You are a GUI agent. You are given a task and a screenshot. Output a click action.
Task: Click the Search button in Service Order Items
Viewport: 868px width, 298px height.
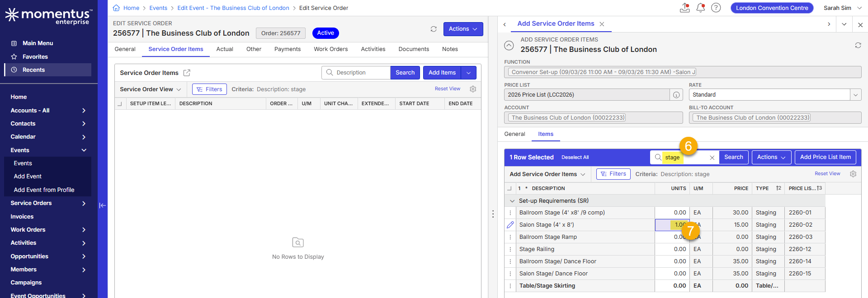[x=405, y=73]
